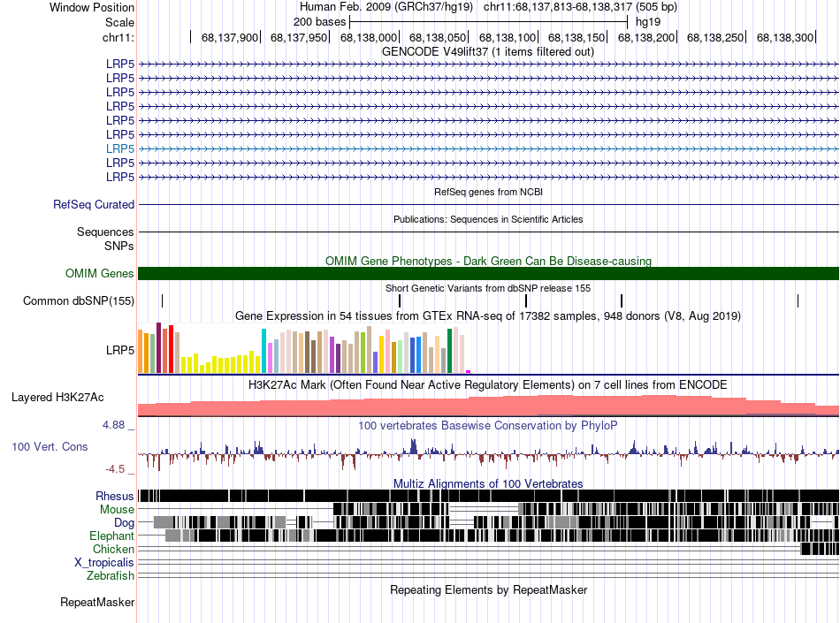Click the SNPs label under Sequences
The height and width of the screenshot is (623, 840).
pyautogui.click(x=119, y=247)
